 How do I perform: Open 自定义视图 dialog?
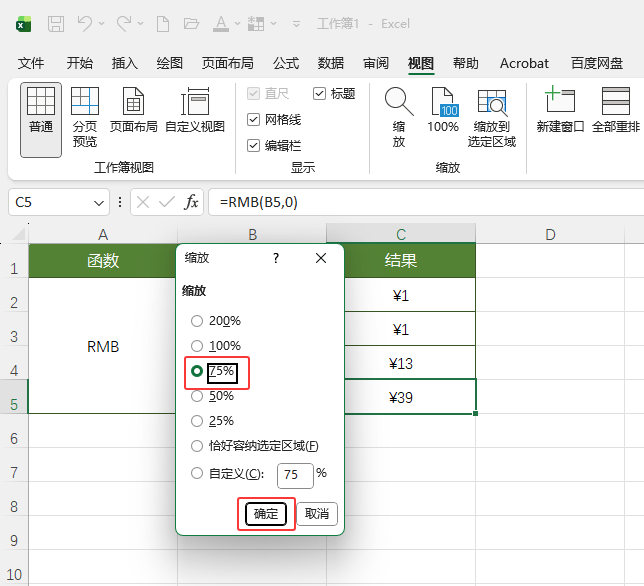[x=195, y=110]
